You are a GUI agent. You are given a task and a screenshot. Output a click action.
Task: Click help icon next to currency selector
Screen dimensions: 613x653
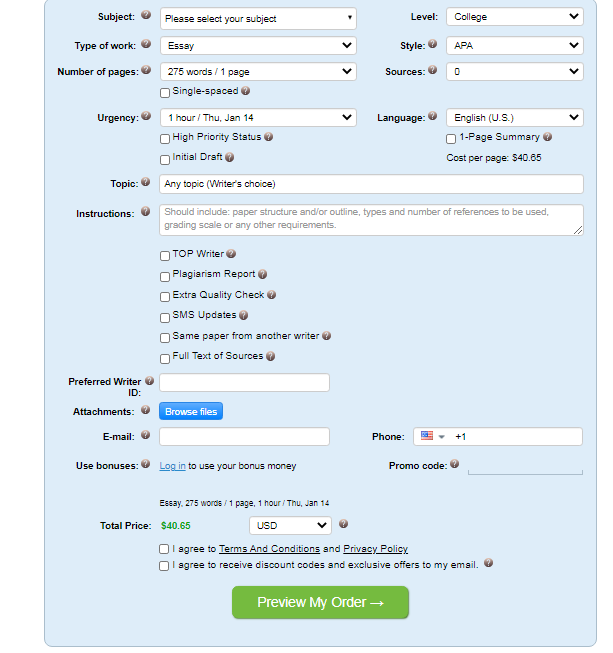pyautogui.click(x=343, y=524)
